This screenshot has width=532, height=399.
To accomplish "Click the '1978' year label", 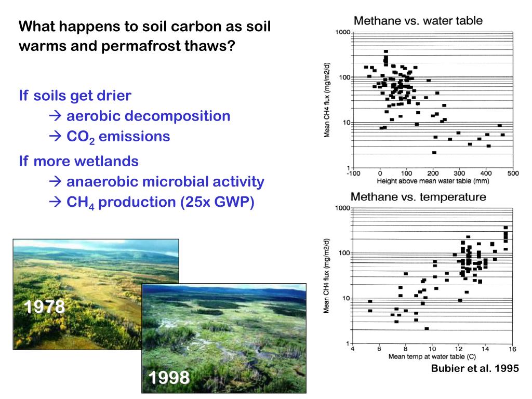I will pyautogui.click(x=45, y=307).
